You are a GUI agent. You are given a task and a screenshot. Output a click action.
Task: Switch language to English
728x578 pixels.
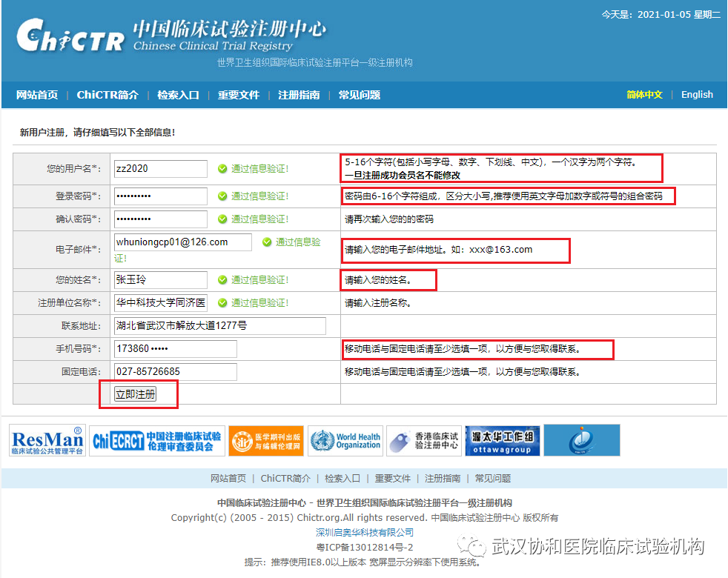(697, 95)
